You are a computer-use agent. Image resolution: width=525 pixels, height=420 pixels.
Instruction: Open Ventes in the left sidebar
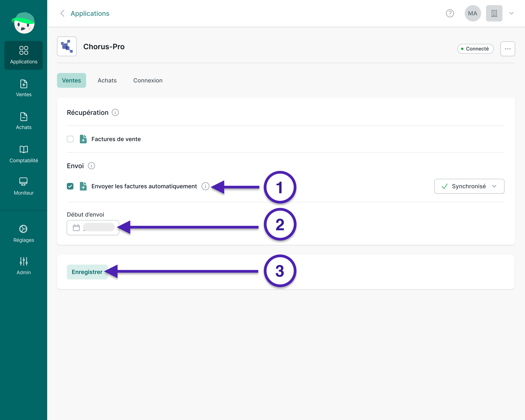(24, 88)
